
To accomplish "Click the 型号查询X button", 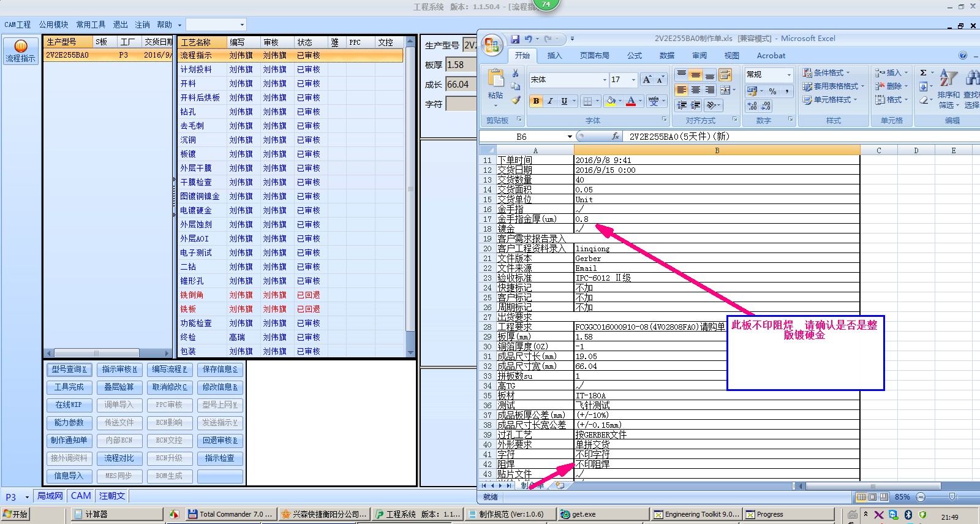I will [x=69, y=370].
